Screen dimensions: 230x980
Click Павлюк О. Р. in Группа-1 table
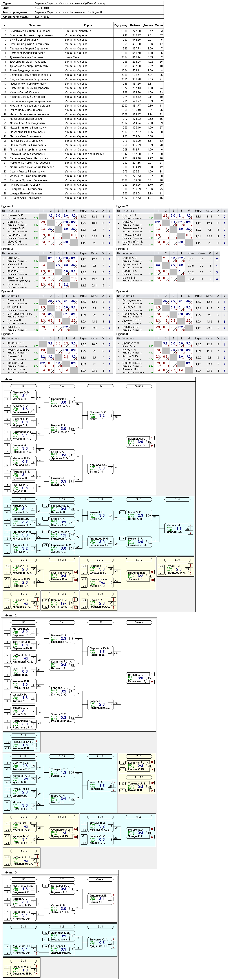(x=15, y=215)
